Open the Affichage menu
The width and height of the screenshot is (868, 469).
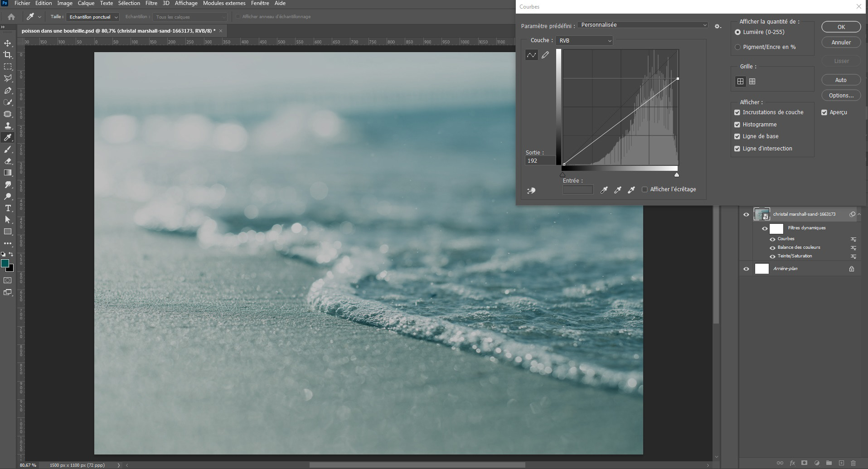(x=186, y=3)
